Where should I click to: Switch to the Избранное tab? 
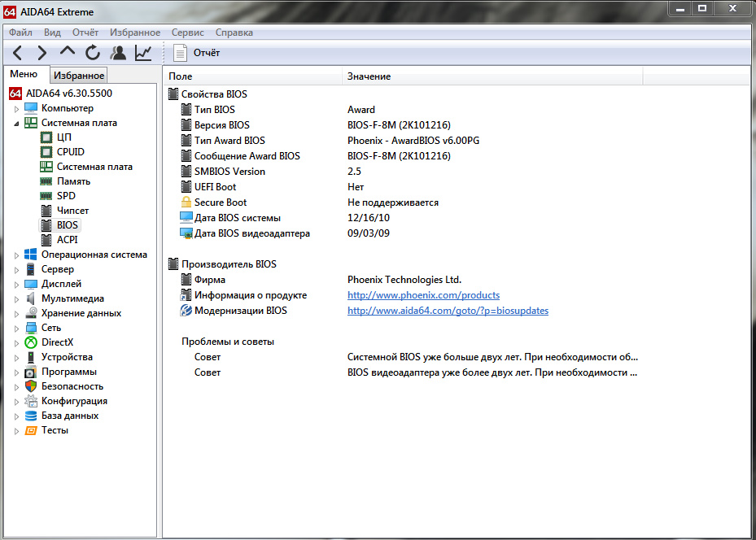click(x=78, y=76)
